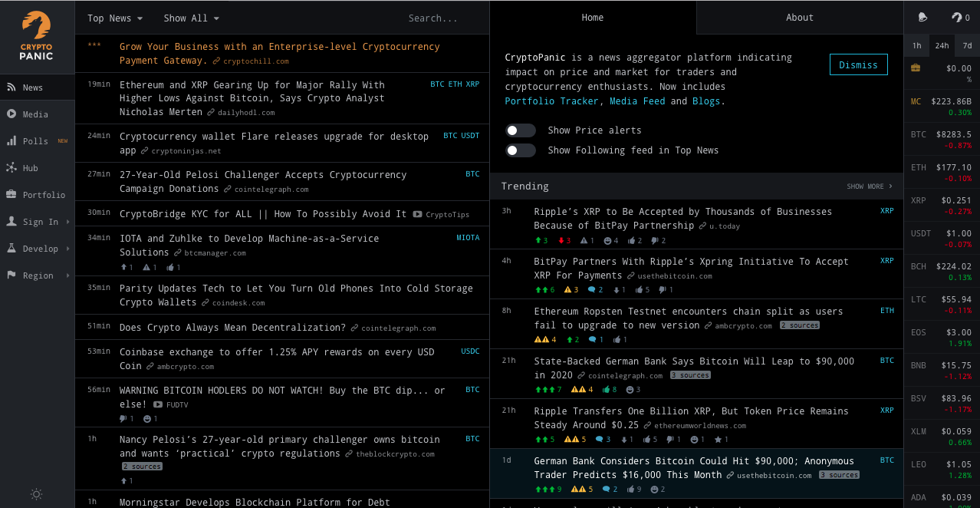Viewport: 980px width, 508px height.
Task: Expand the Develop submenu
Action: click(x=38, y=249)
